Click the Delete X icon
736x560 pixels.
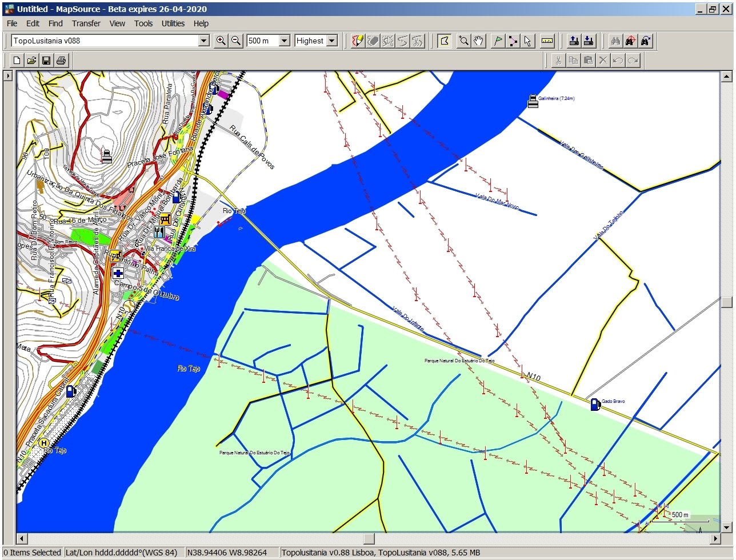tap(603, 60)
